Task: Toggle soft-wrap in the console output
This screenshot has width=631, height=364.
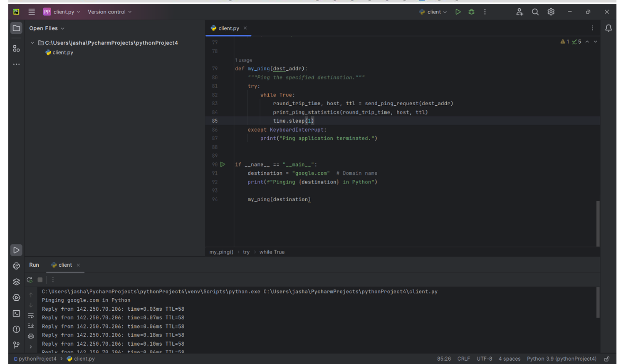Action: 31,316
